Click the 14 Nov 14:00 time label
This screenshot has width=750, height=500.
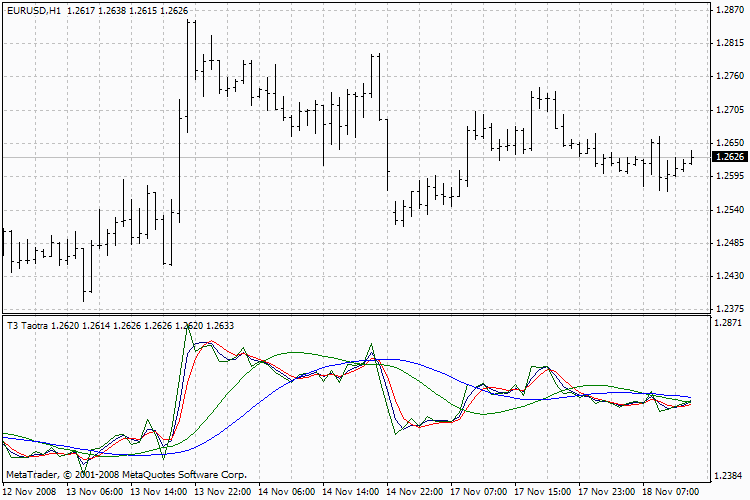click(x=351, y=492)
